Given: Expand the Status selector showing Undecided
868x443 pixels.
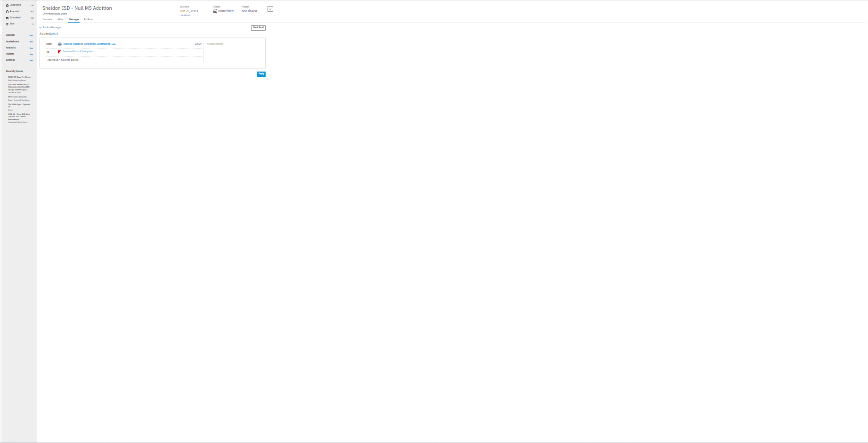Looking at the screenshot, I should [224, 11].
